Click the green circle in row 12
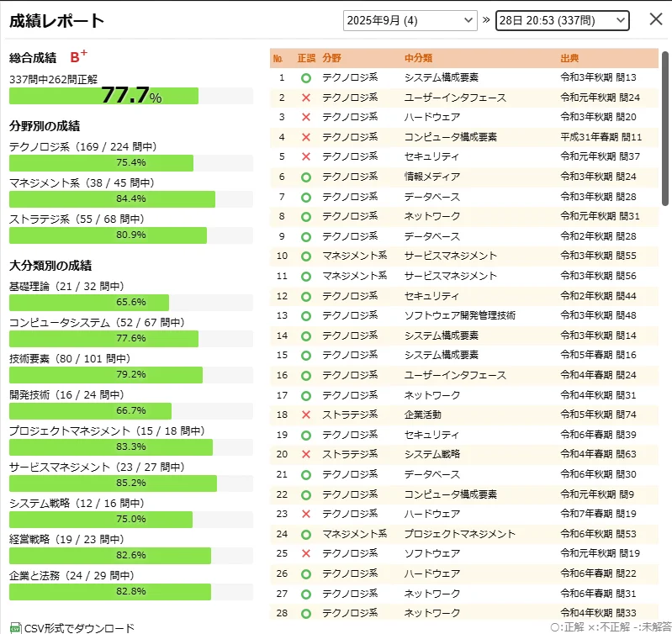 click(x=306, y=297)
